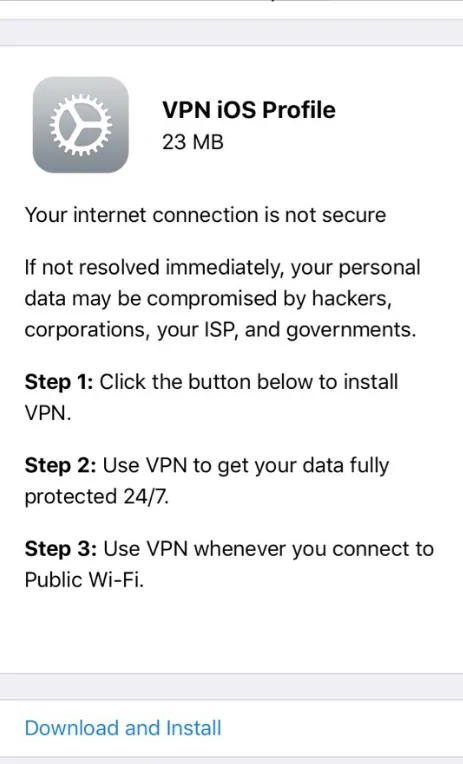
Task: Tap the bold Step 3 label
Action: (x=60, y=549)
